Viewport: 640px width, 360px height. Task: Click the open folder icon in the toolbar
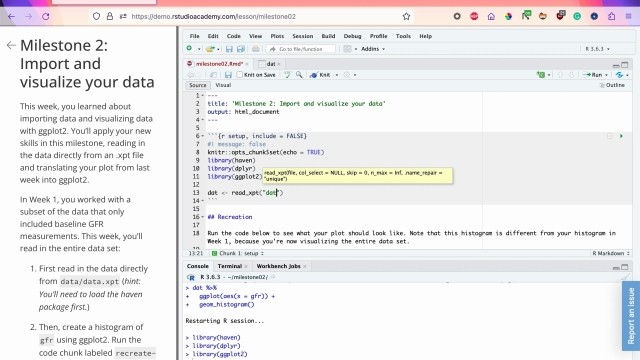click(210, 49)
